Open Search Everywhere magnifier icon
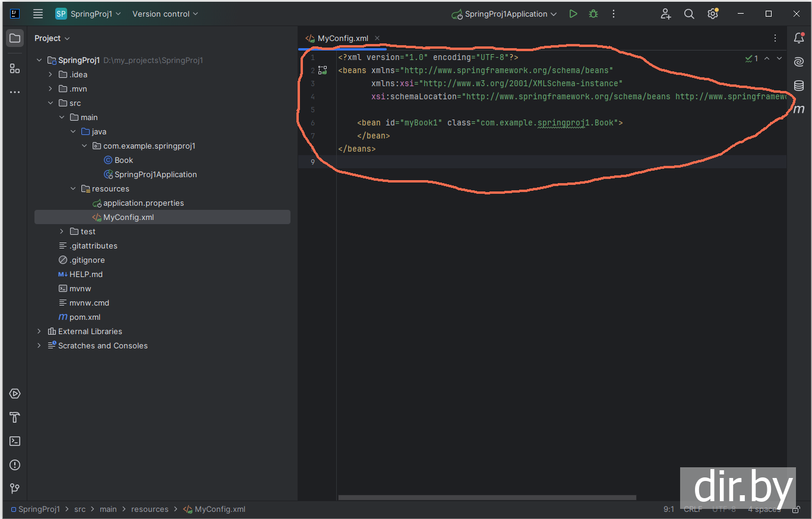This screenshot has height=519, width=812. (x=689, y=14)
